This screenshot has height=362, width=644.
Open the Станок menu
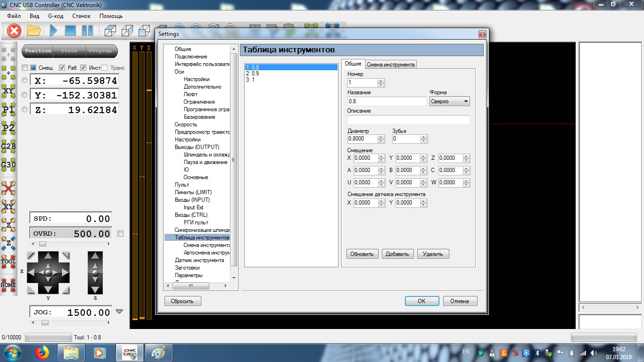tap(81, 16)
